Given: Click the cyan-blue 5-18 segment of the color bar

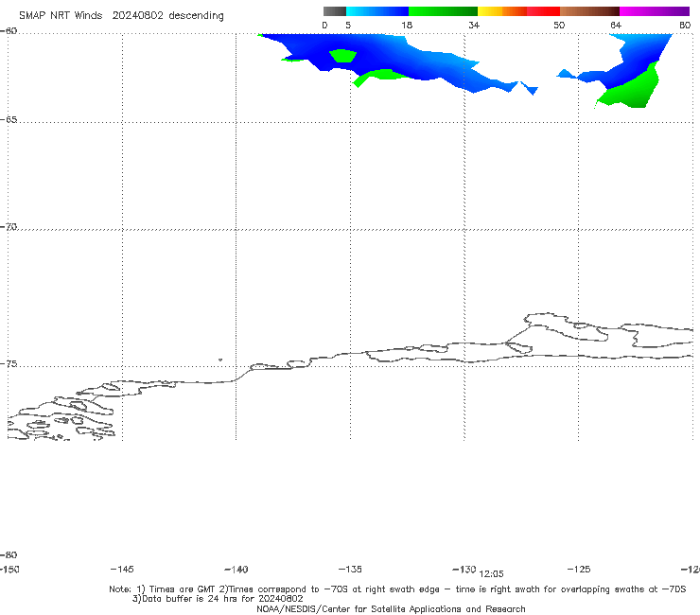Looking at the screenshot, I should (377, 11).
